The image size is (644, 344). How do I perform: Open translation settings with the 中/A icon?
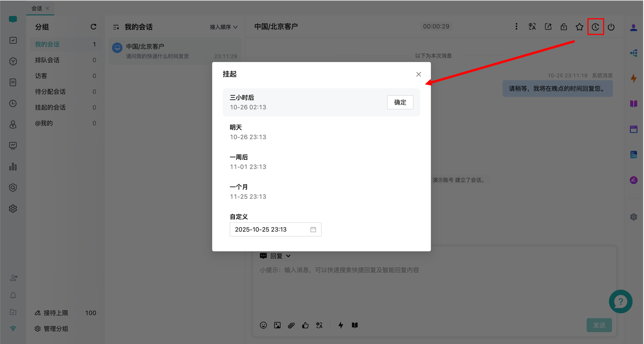(532, 27)
